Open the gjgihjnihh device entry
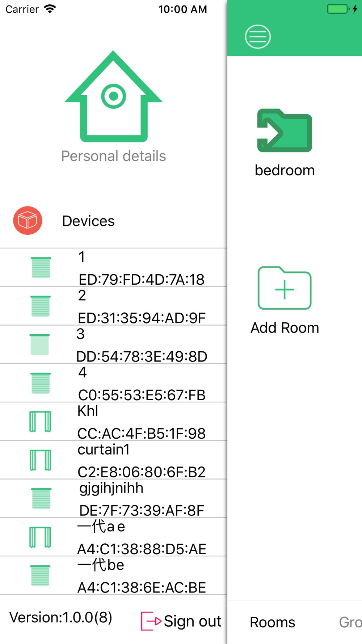362x644 pixels. tap(141, 499)
